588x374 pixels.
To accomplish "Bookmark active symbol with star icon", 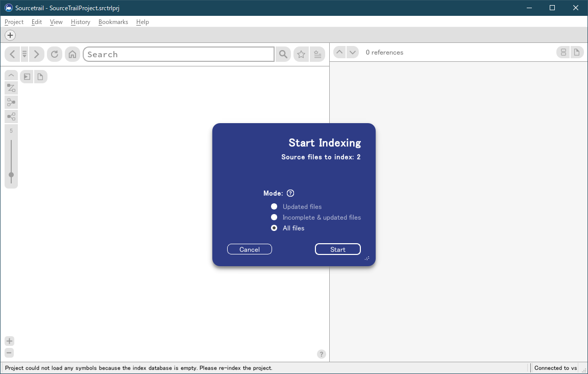I will click(x=301, y=55).
